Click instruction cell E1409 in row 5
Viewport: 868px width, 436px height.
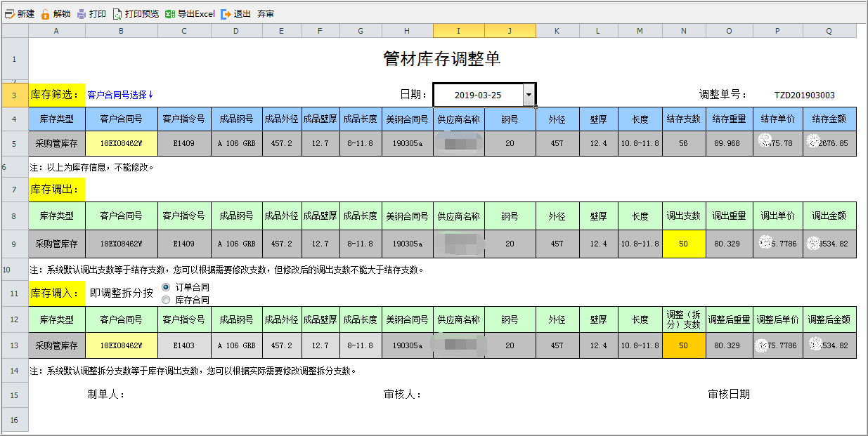[184, 143]
